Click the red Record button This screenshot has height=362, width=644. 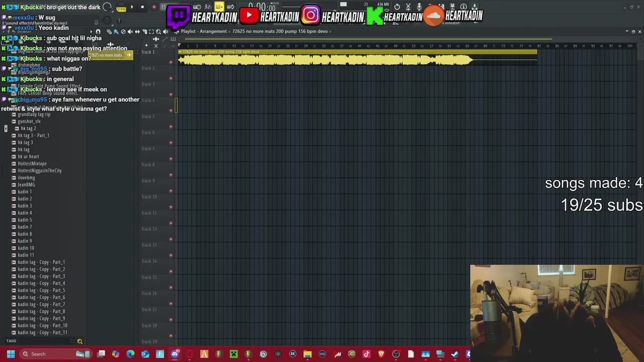pos(154,7)
